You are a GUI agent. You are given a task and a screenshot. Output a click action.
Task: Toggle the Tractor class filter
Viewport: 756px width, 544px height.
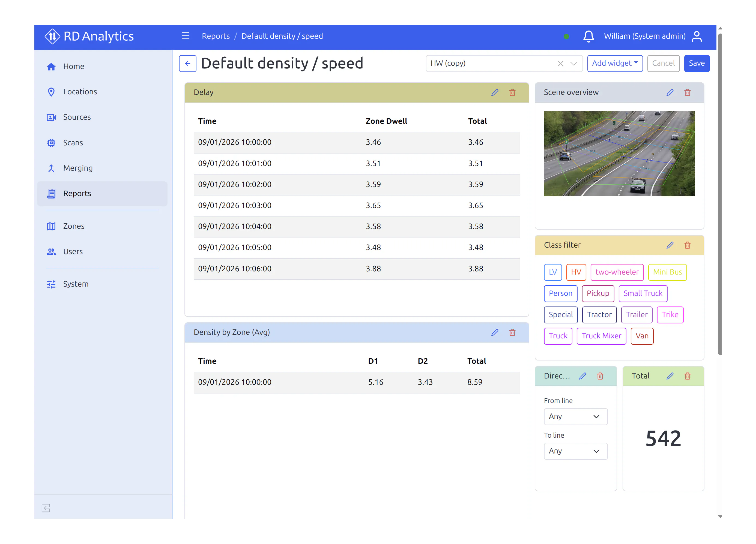click(599, 315)
